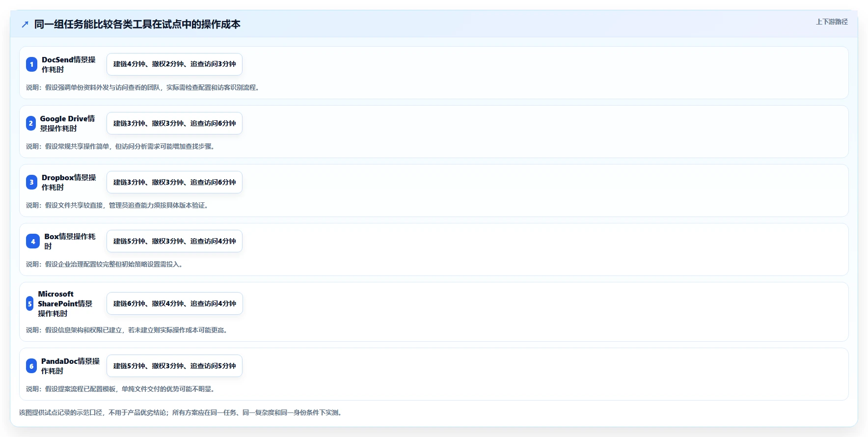Click the panel title 同一组任务能比较各类工具
The height and width of the screenshot is (437, 868).
[x=137, y=25]
